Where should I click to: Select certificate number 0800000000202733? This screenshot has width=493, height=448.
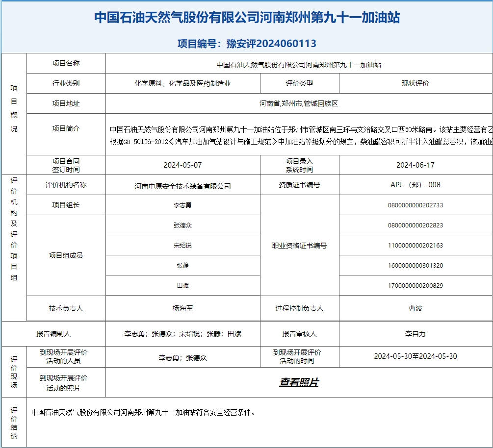(x=415, y=205)
